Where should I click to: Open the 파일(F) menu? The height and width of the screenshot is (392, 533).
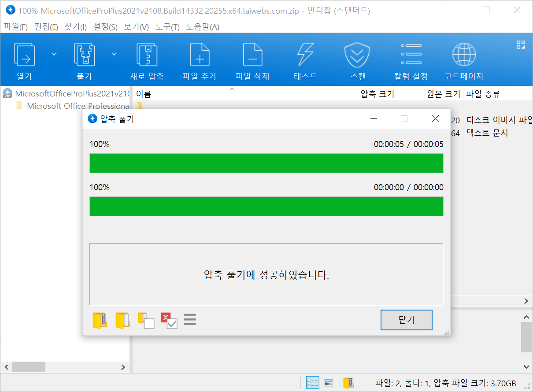click(16, 27)
